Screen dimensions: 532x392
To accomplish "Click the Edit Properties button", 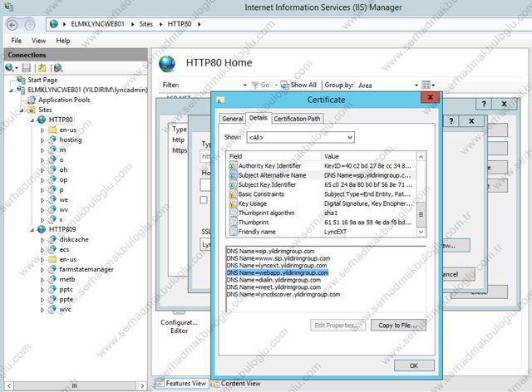I will tap(337, 326).
